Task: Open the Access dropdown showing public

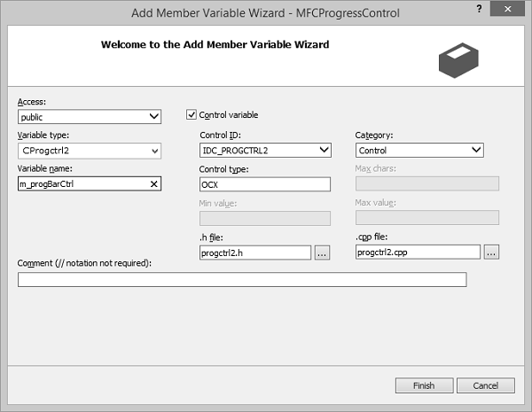Action: coord(90,117)
